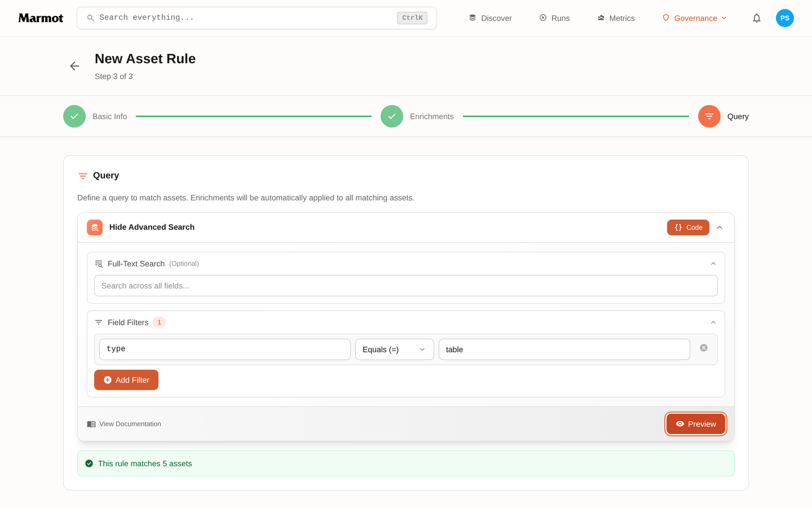Click the Query step label

[738, 116]
